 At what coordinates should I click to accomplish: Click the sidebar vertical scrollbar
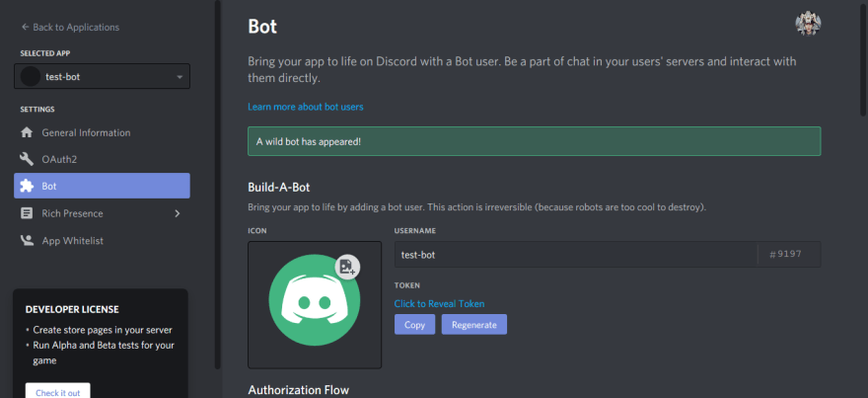pos(218,185)
